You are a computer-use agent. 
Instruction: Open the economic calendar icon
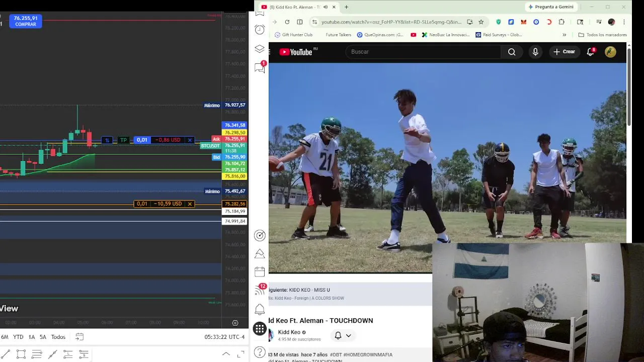tap(260, 272)
